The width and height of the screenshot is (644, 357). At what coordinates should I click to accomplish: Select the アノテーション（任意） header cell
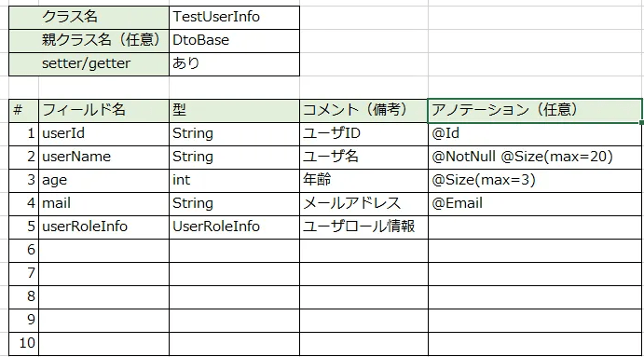[x=535, y=111]
